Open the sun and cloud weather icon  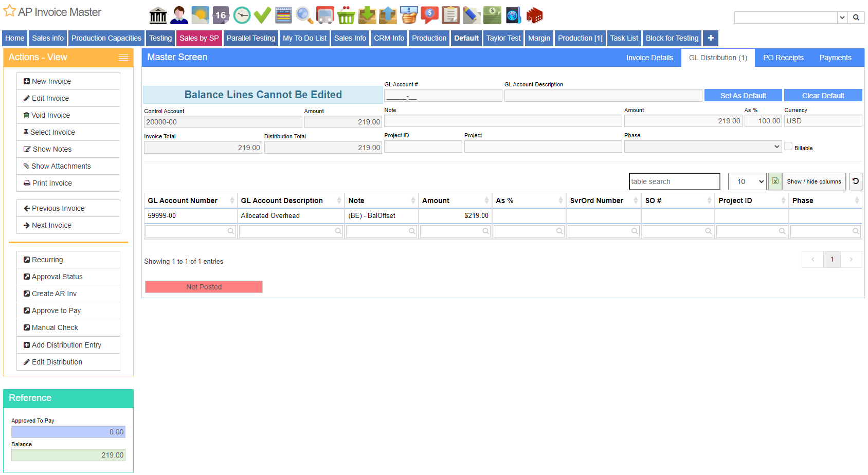200,15
